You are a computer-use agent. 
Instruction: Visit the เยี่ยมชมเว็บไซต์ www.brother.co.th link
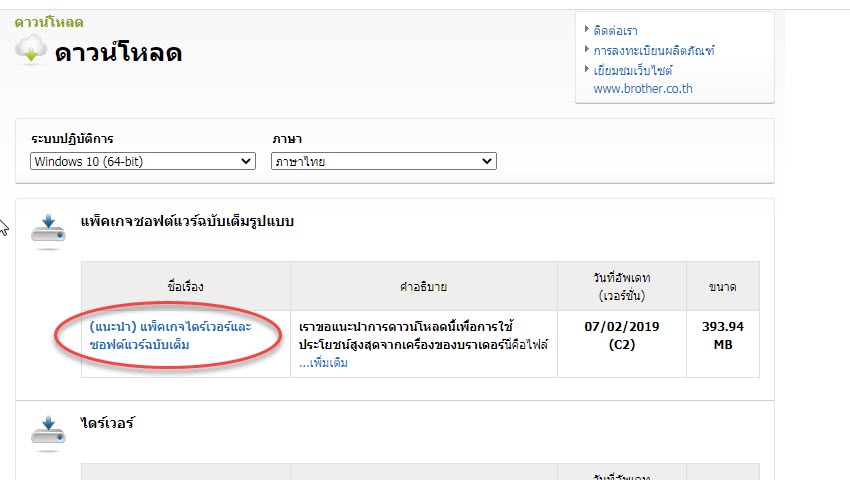pyautogui.click(x=643, y=79)
